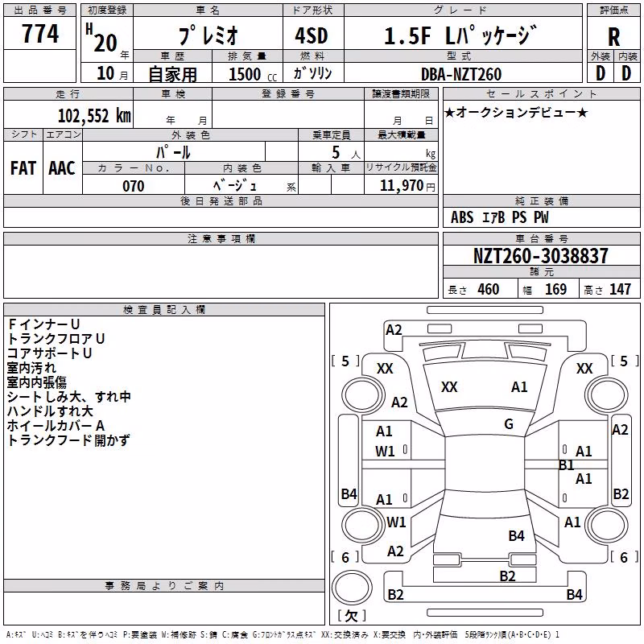Select the note トランクフロアU
This screenshot has height=644, width=644.
[56, 338]
